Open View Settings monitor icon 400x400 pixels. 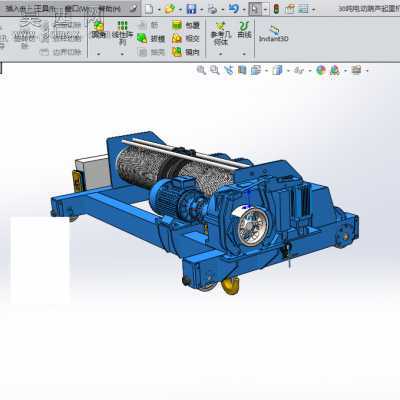click(356, 70)
